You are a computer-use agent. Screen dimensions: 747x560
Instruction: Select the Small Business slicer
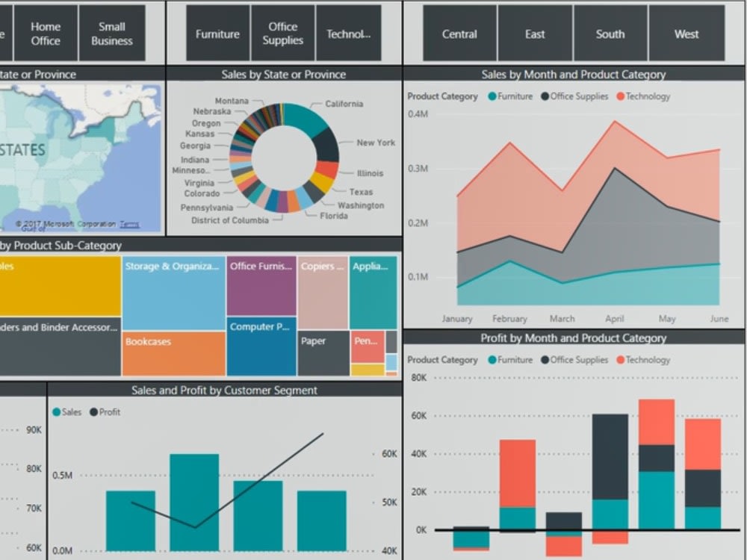[111, 33]
